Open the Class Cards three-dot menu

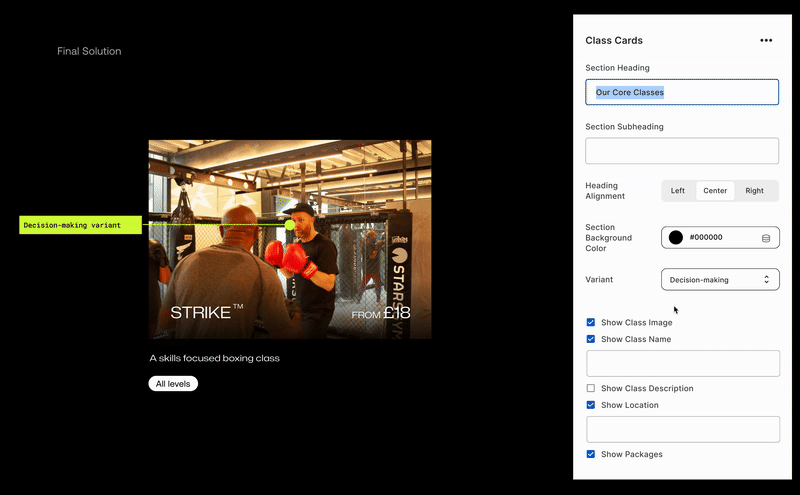766,40
